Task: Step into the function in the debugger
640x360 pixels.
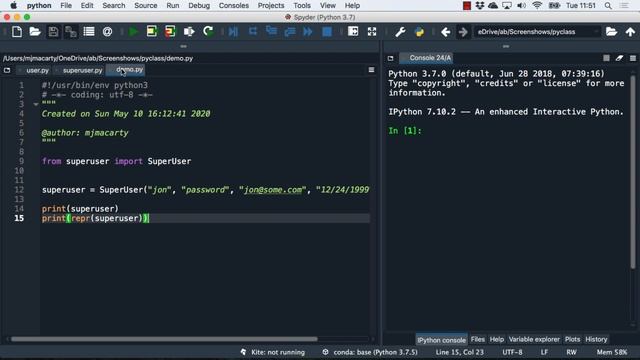Action: pos(271,31)
